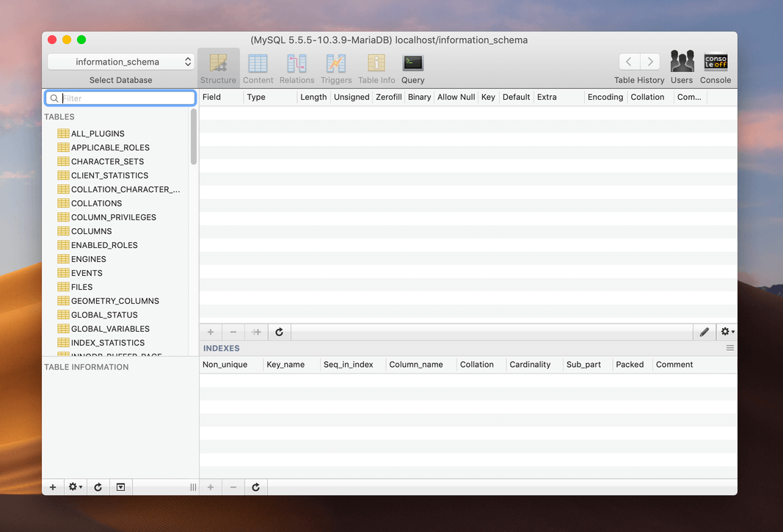Select the GLOBAL_VARIABLES table
The height and width of the screenshot is (532, 783).
(x=110, y=329)
